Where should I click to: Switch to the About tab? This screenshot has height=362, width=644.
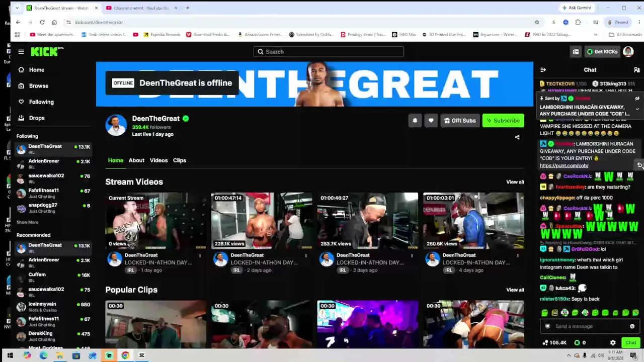point(136,160)
